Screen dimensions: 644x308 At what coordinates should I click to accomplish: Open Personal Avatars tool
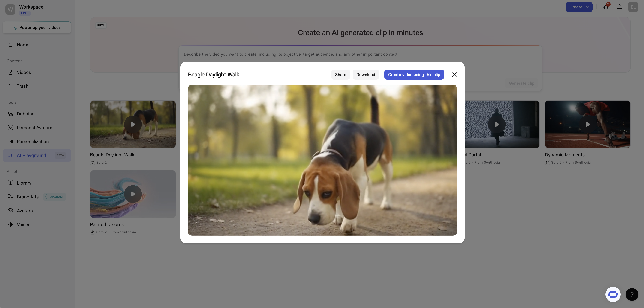point(34,128)
